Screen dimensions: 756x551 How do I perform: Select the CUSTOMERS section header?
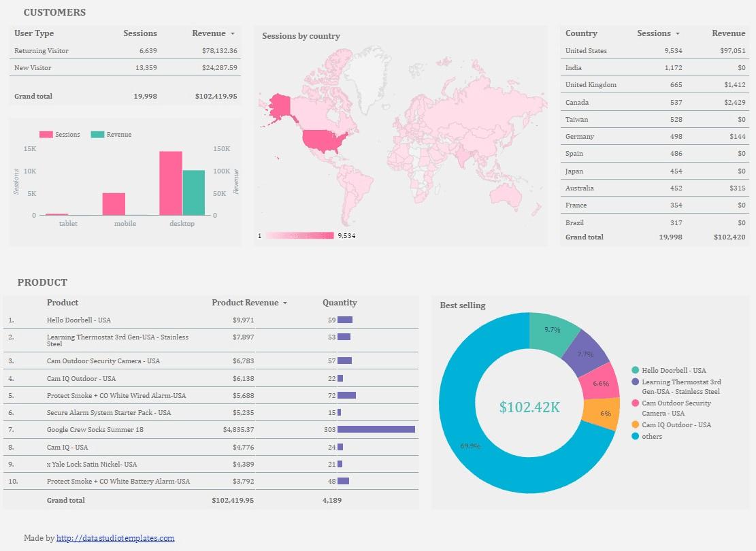[54, 12]
